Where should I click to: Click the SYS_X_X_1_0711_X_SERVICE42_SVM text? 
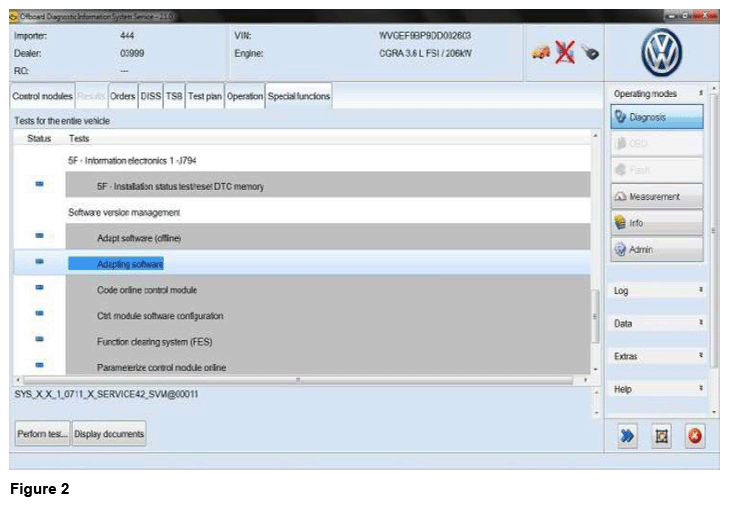pyautogui.click(x=106, y=394)
